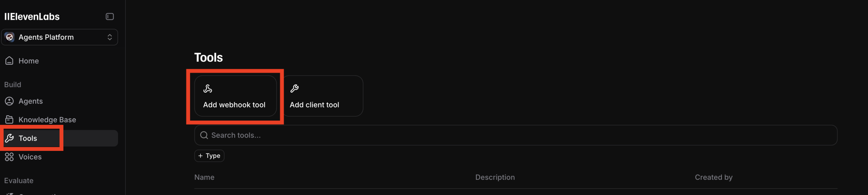Screen dimensions: 868x195
Task: Click the Voices grid icon
Action: pyautogui.click(x=9, y=157)
